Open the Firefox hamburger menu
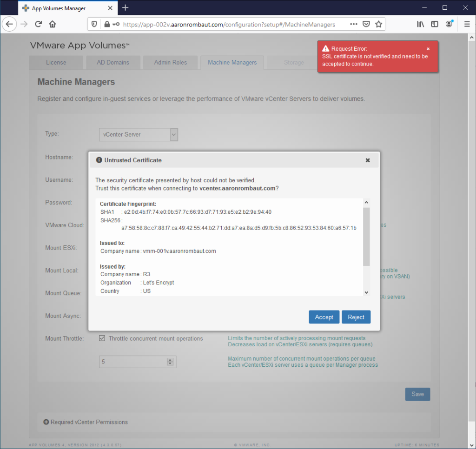The height and width of the screenshot is (449, 476). (x=467, y=24)
